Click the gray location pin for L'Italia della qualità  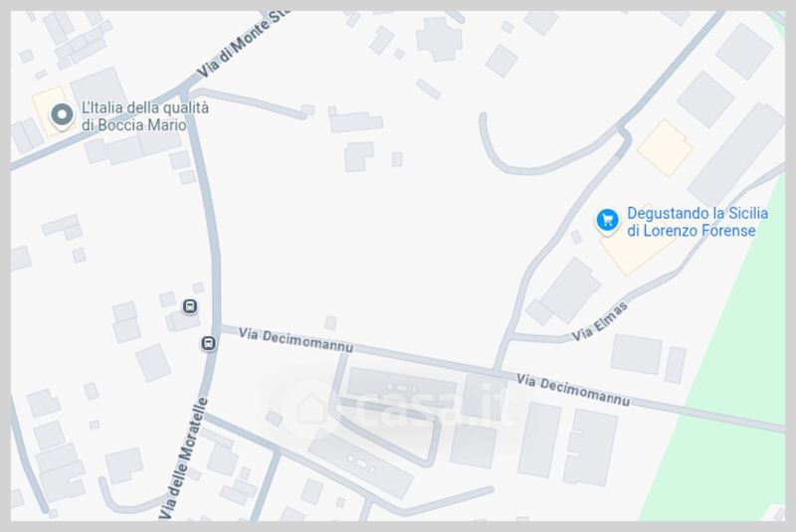coord(62,115)
